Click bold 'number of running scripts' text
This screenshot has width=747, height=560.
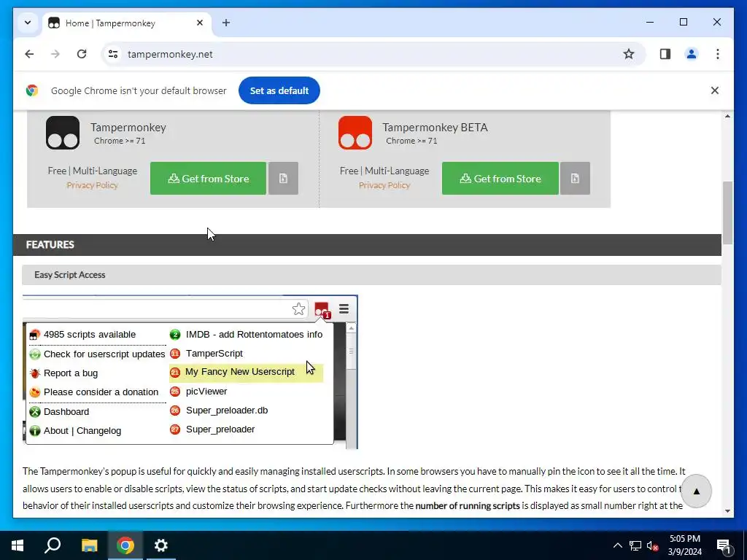(468, 506)
